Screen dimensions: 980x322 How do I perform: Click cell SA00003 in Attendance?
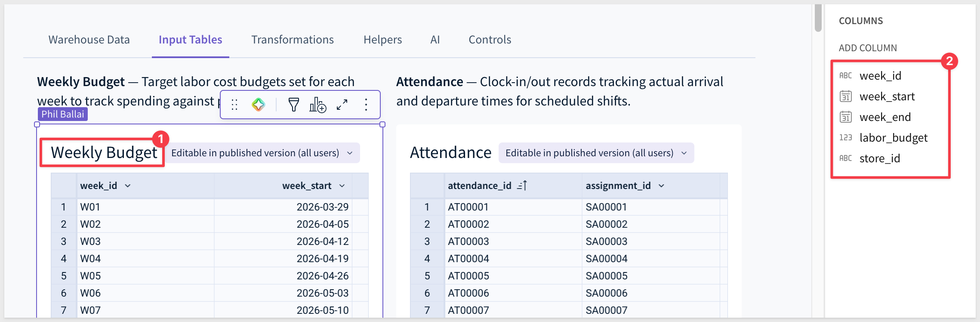click(651, 241)
